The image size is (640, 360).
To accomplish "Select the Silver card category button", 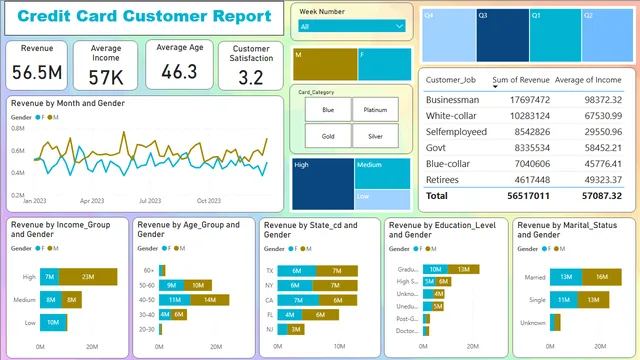I will 375,136.
